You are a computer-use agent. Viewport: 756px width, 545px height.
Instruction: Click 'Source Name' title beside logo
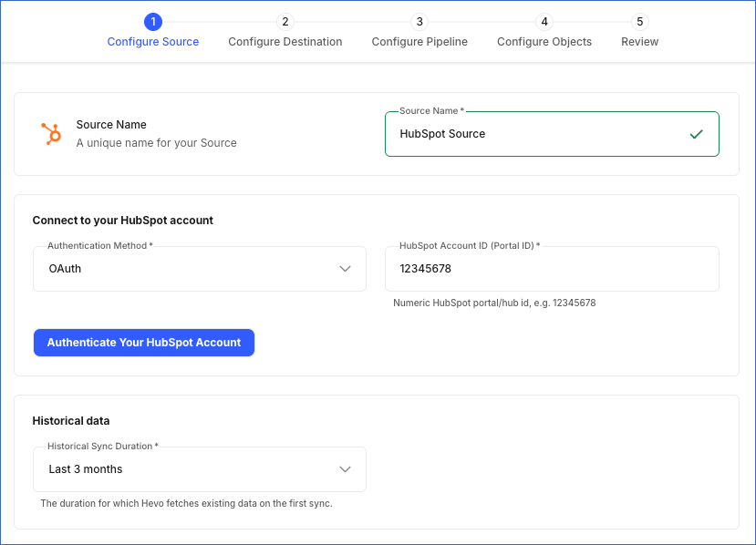point(111,125)
